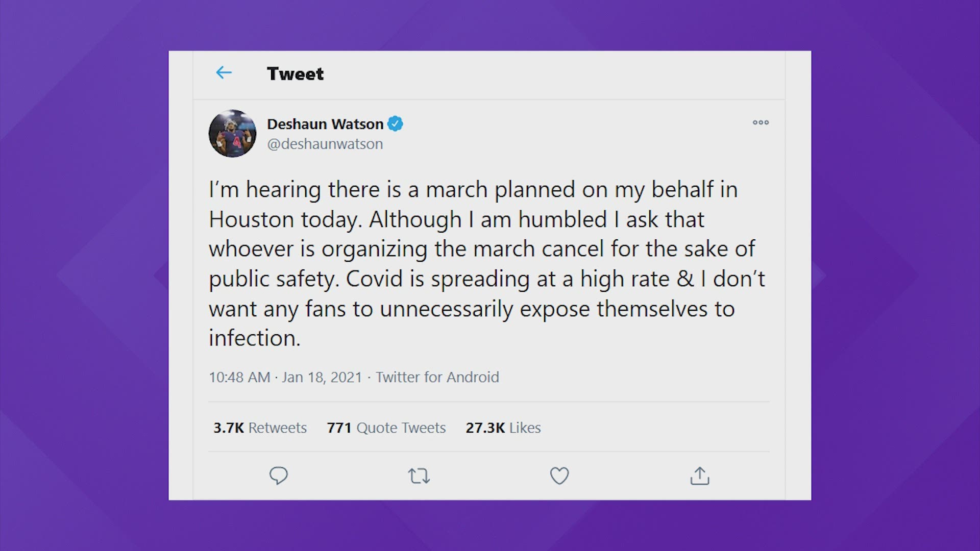980x551 pixels.
Task: Click the share upload icon
Action: coord(699,475)
